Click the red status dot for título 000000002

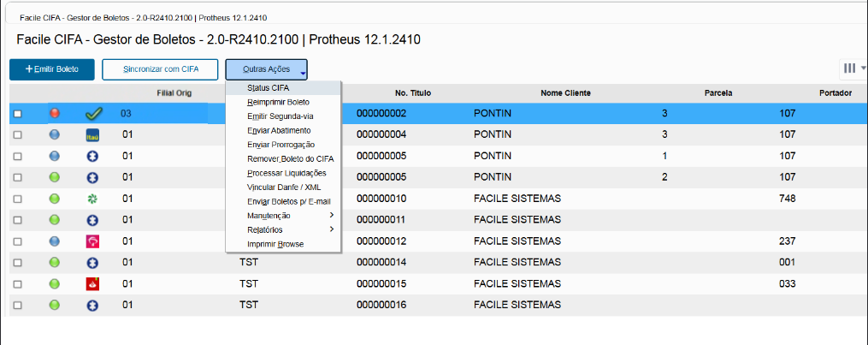click(x=54, y=114)
